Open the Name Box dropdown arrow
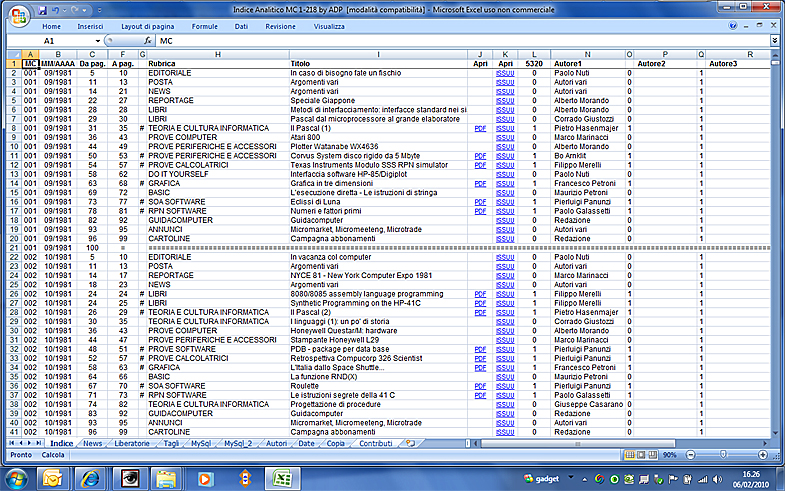785x491 pixels. point(97,41)
